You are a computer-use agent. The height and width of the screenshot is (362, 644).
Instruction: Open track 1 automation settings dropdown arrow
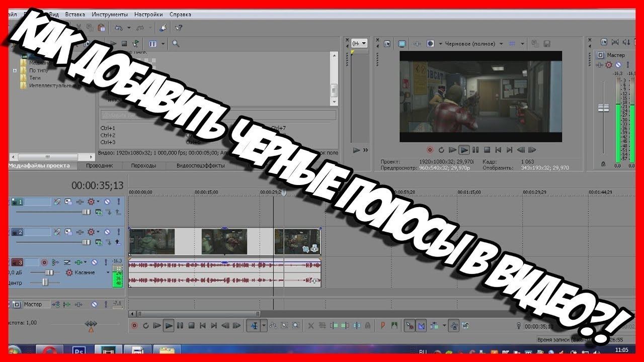tap(98, 202)
